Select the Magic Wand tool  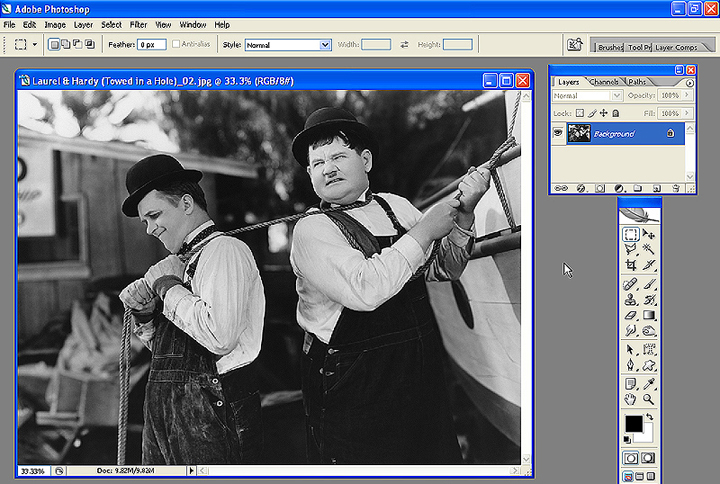tap(649, 249)
